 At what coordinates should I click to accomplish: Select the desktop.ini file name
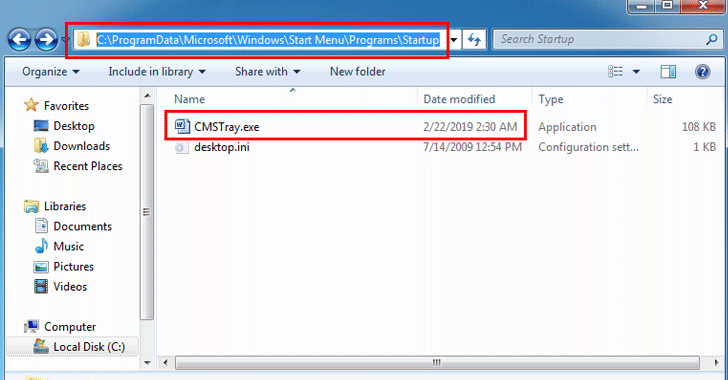click(222, 147)
